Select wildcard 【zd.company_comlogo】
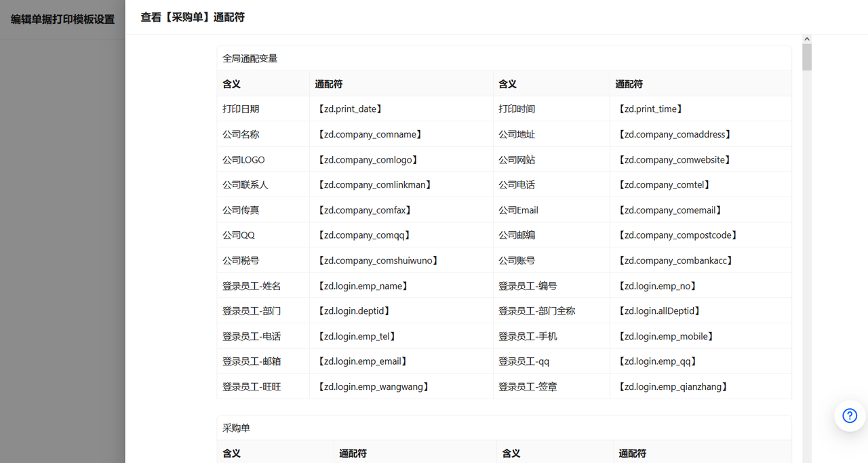 [x=368, y=160]
